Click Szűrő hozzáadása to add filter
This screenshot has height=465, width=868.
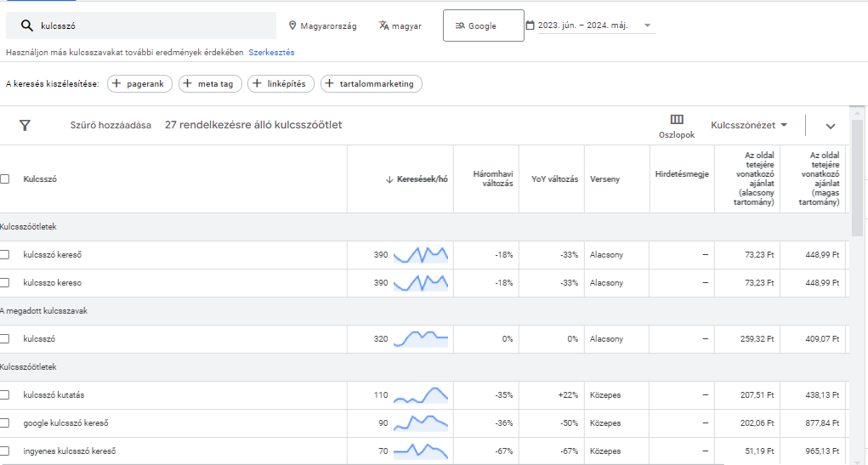[x=111, y=125]
